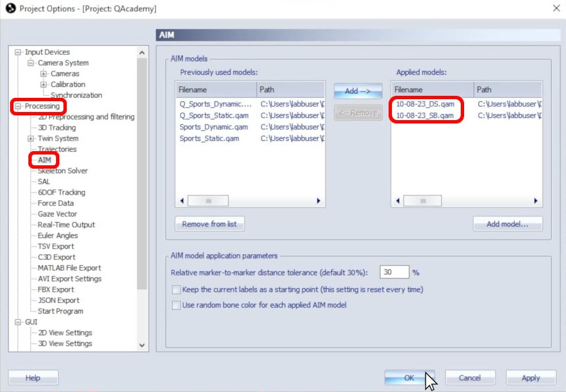This screenshot has width=566, height=392.
Task: Select Sports_Static.qam in previously used models
Action: (209, 138)
